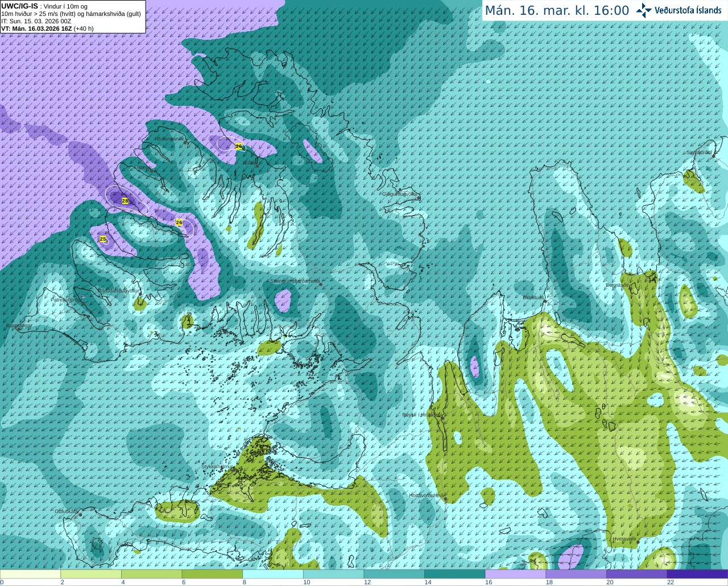
Task: Select the 4–6 m/s legend color swatch
Action: tap(151, 574)
